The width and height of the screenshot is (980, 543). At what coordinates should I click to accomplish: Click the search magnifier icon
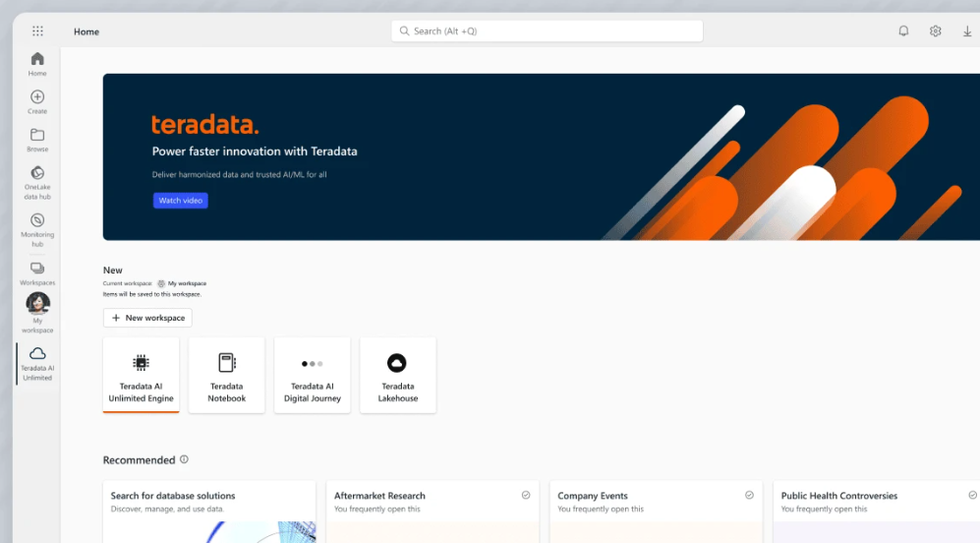[x=404, y=30]
